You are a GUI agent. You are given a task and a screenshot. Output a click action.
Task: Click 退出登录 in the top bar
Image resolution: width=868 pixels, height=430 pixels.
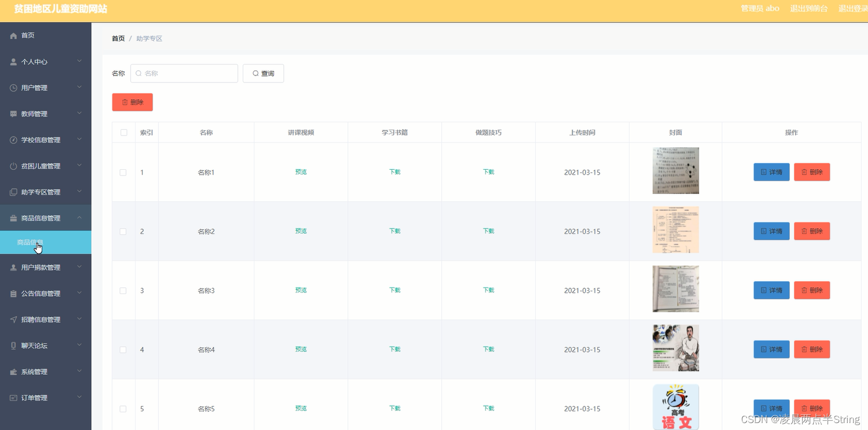pyautogui.click(x=853, y=9)
